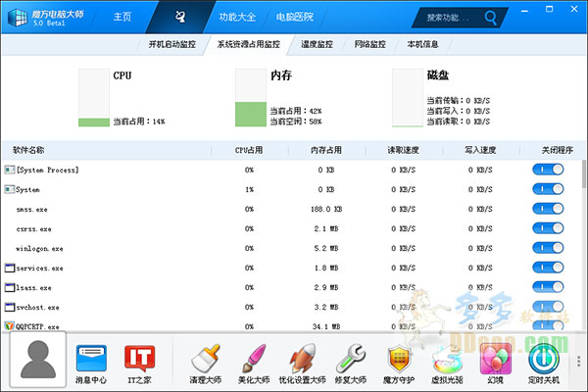Switch to 温度监控 sub-tab
Image resolution: width=588 pixels, height=392 pixels.
[x=317, y=44]
